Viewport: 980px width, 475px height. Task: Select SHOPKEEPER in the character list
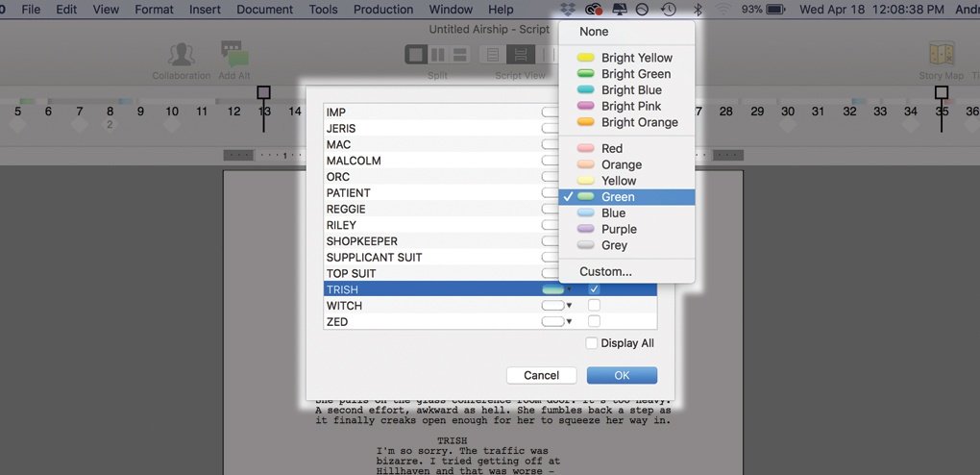pyautogui.click(x=361, y=241)
